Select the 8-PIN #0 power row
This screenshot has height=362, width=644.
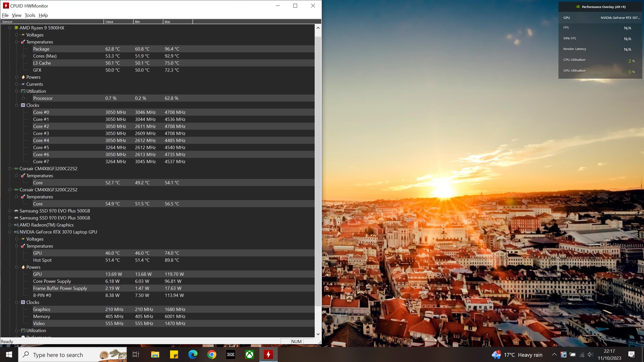pyautogui.click(x=174, y=295)
